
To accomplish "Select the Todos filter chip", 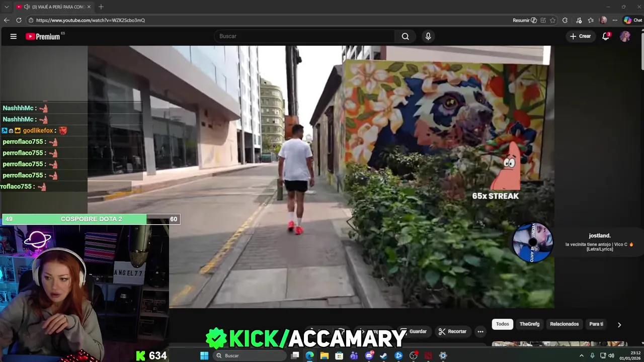I will (x=503, y=324).
